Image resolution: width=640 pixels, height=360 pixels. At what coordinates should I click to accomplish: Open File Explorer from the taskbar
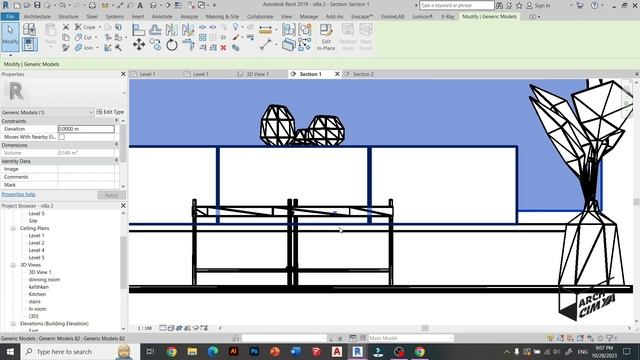tap(192, 351)
